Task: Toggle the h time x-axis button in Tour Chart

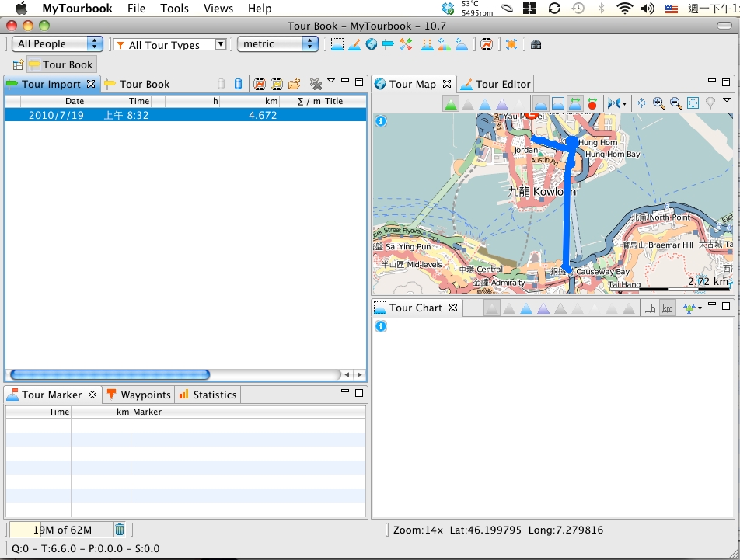Action: pos(651,308)
